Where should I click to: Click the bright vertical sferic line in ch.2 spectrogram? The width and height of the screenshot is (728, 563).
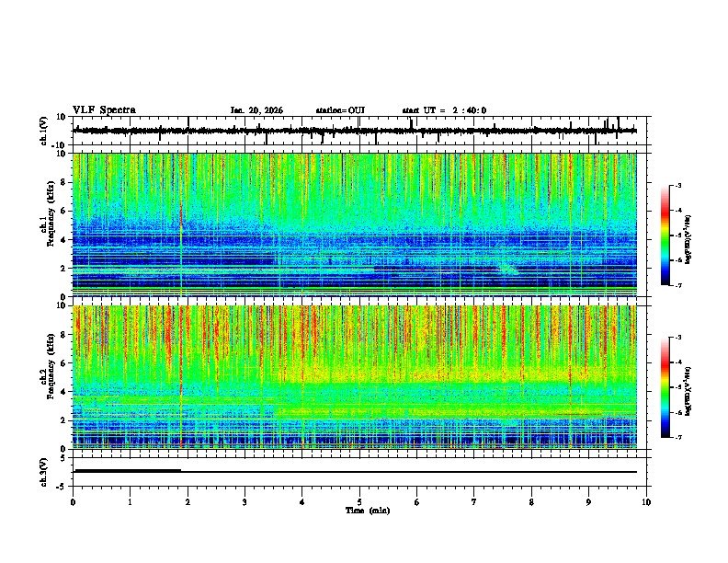pyautogui.click(x=181, y=377)
